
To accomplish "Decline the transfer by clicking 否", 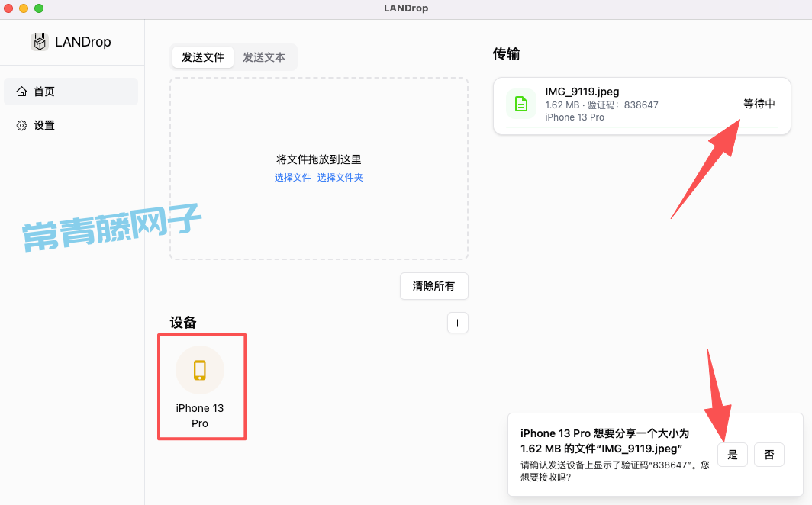I will tap(769, 455).
